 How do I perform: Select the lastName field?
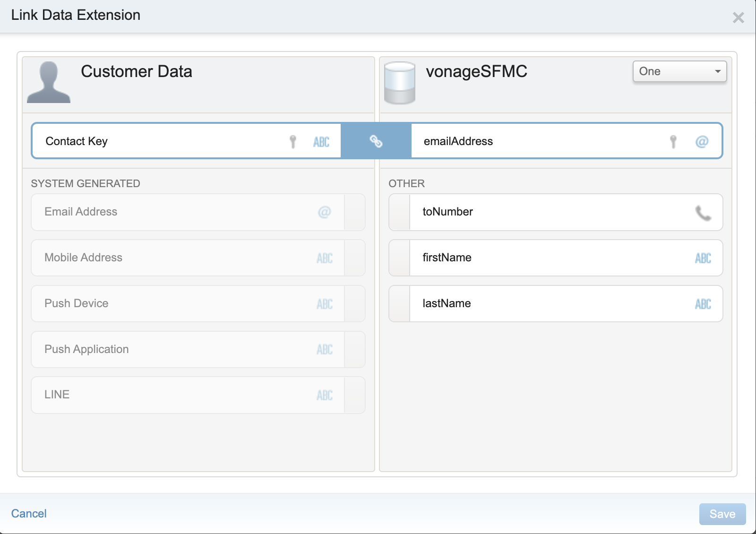point(556,303)
